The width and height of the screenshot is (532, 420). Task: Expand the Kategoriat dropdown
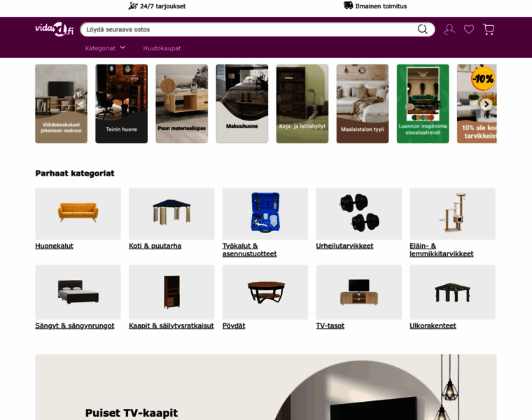(105, 48)
